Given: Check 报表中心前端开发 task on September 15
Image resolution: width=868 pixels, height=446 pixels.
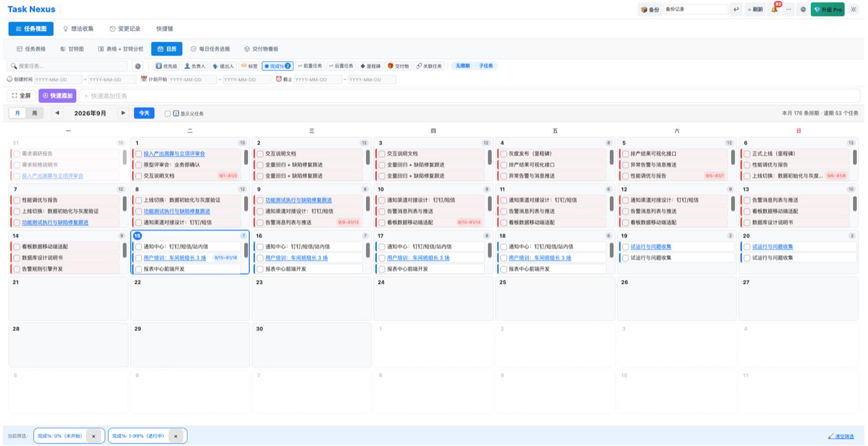Looking at the screenshot, I should (x=139, y=269).
